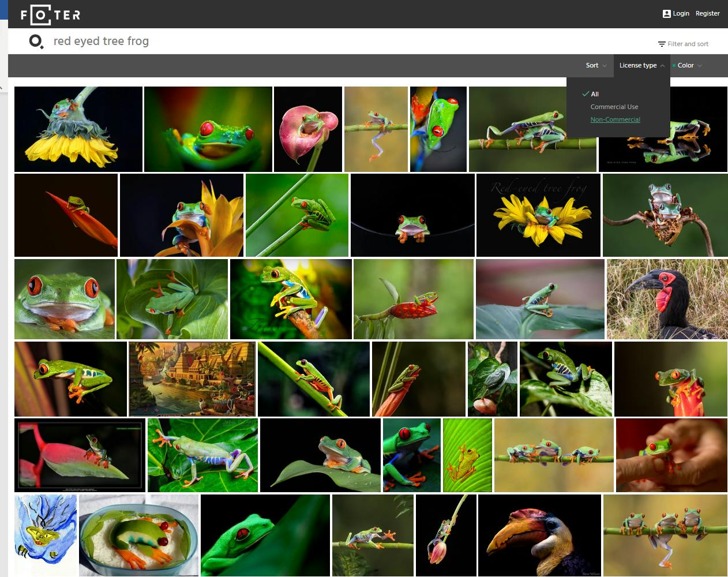Open the large frog face close-up thumbnail

(x=65, y=299)
